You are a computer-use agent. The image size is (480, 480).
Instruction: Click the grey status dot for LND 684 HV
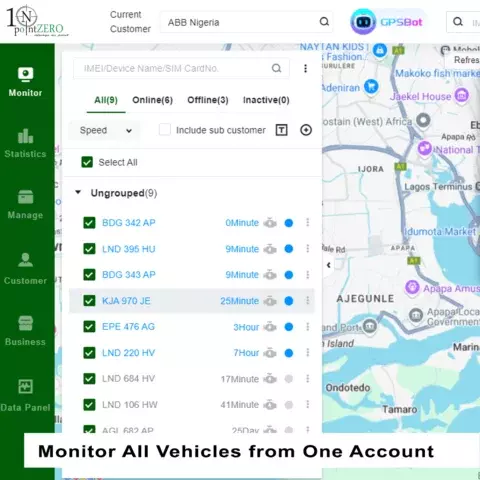[289, 379]
